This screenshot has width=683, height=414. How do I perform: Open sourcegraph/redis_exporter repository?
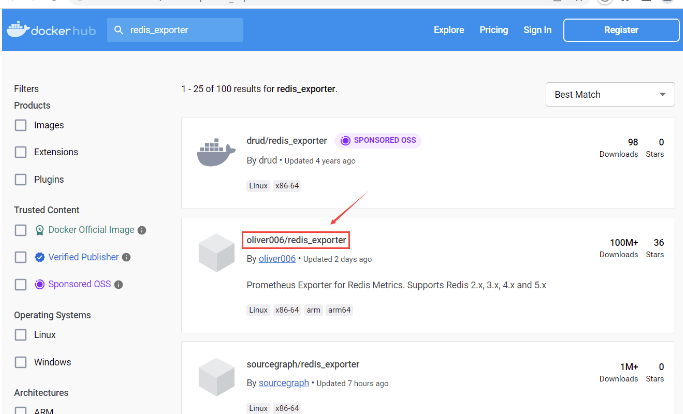pyautogui.click(x=303, y=364)
